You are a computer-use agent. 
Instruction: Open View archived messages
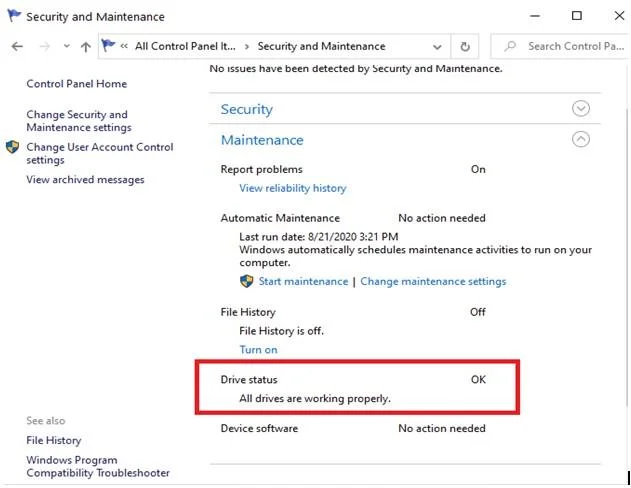(x=85, y=179)
